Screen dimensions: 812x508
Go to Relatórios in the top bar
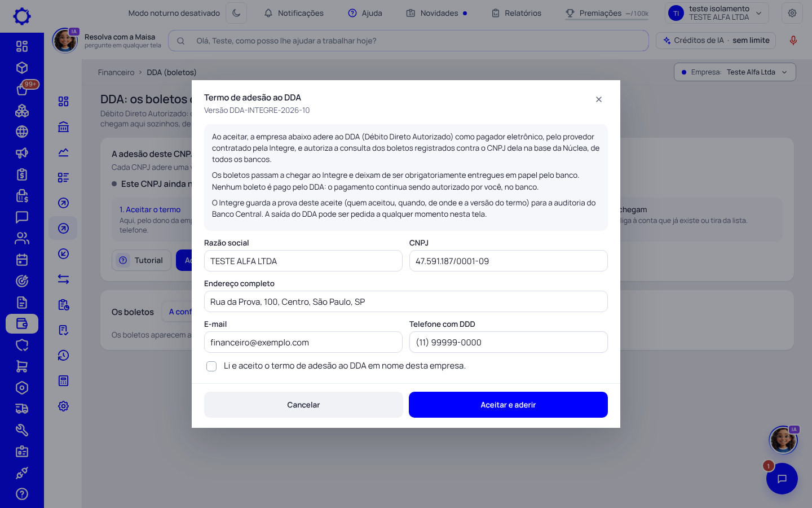click(x=516, y=13)
